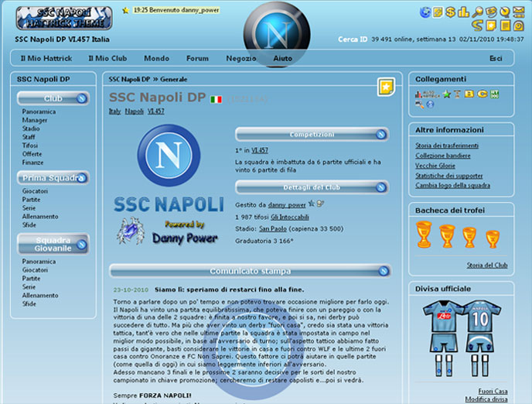Click the SSC Napoli DP breadcrumb link
This screenshot has width=532, height=404.
coord(129,79)
